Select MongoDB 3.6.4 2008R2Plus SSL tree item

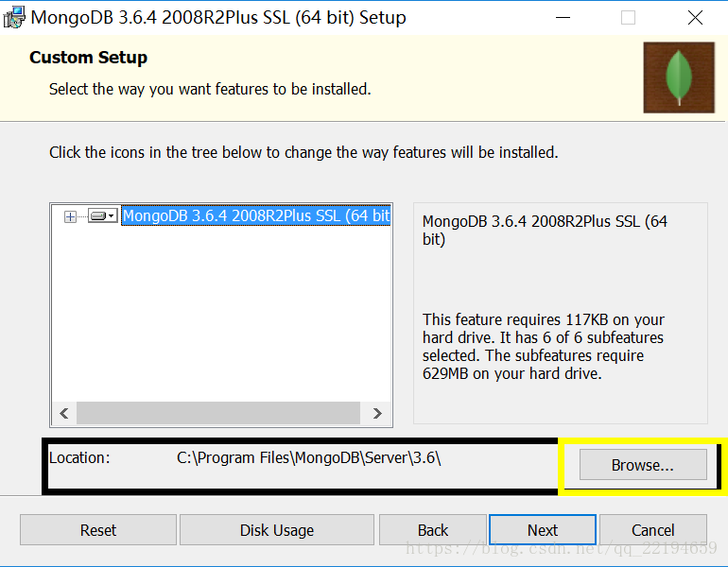coord(256,215)
